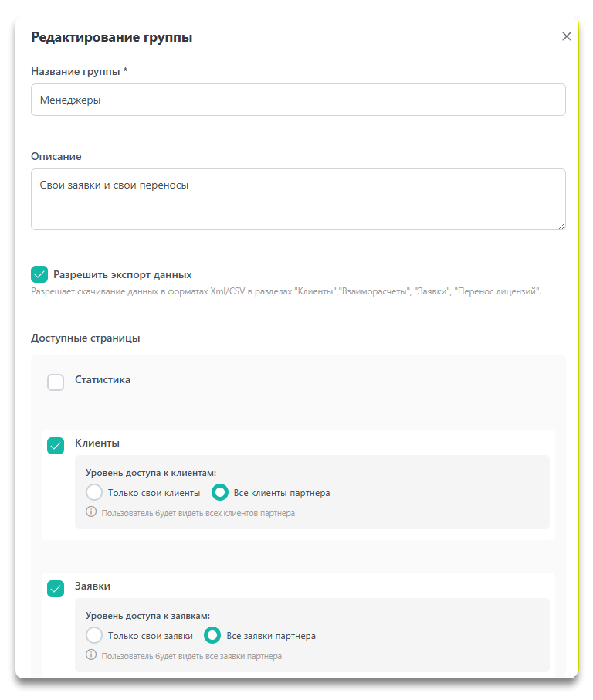Screen dimensions: 593x700
Task: Click the 'Редактирование группы' dialog title
Action: (x=111, y=37)
